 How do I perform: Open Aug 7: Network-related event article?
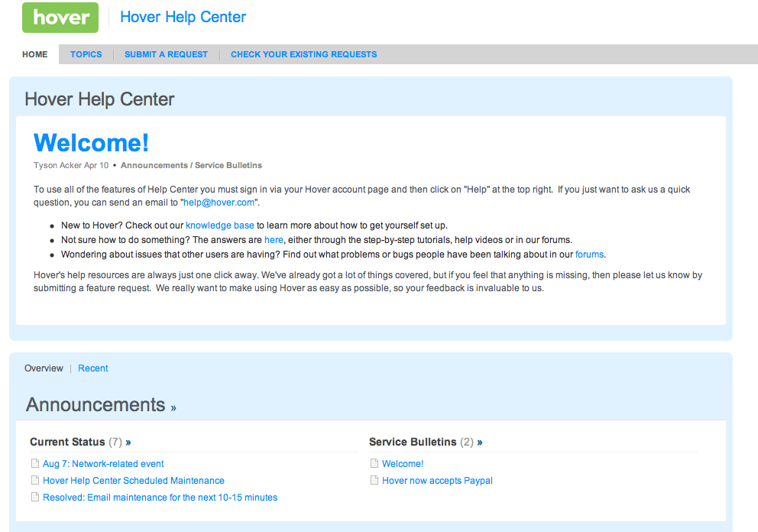pos(103,464)
